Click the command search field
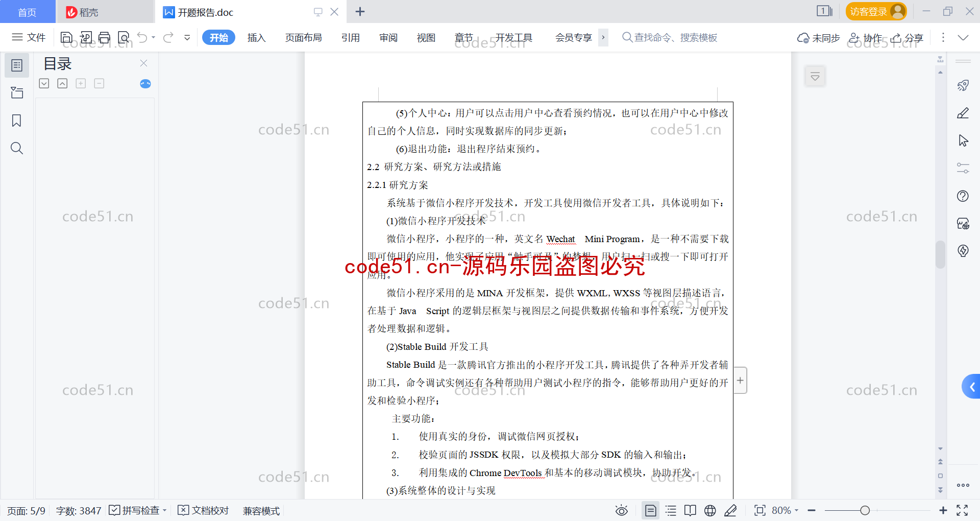The width and height of the screenshot is (980, 521). [670, 37]
